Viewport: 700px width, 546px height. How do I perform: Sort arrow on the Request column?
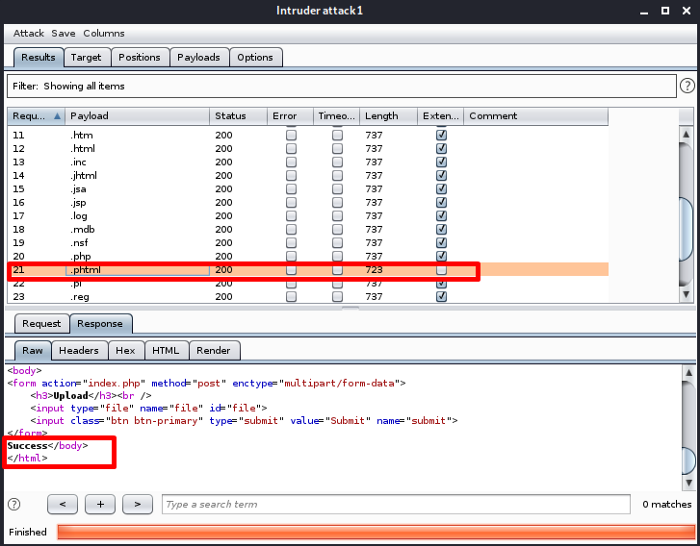[x=57, y=116]
